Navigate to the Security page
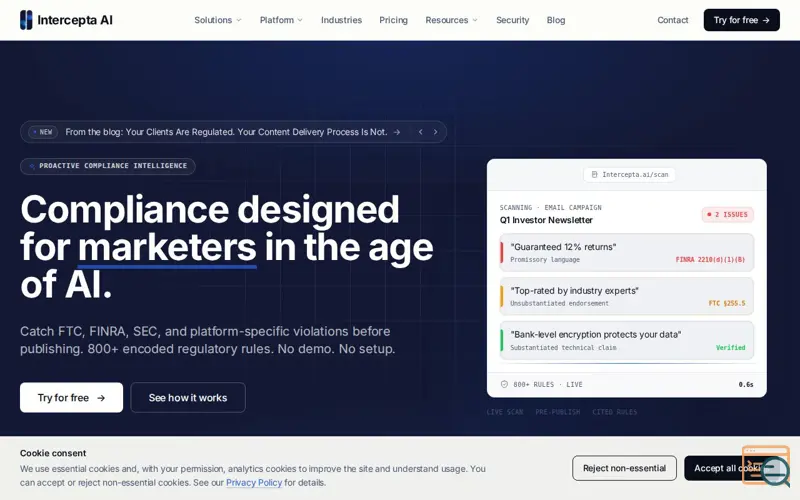Screen dimensions: 800x500 (x=512, y=20)
